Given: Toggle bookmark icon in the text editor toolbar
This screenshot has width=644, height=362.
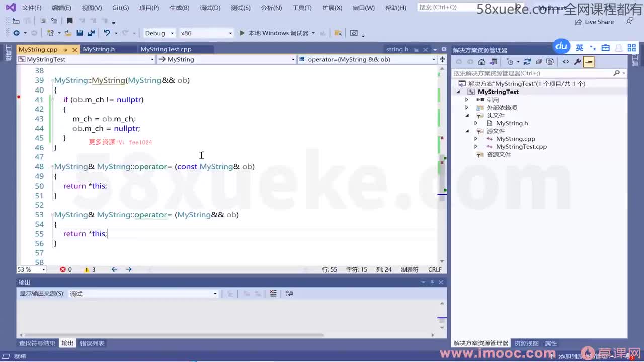Looking at the screenshot, I should pos(69,21).
